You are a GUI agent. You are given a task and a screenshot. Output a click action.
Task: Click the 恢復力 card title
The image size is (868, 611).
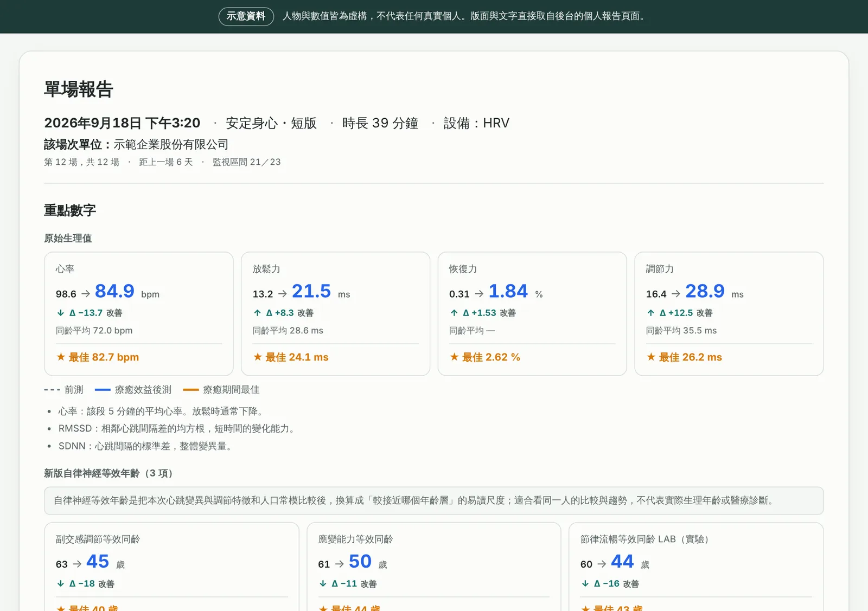coord(463,269)
